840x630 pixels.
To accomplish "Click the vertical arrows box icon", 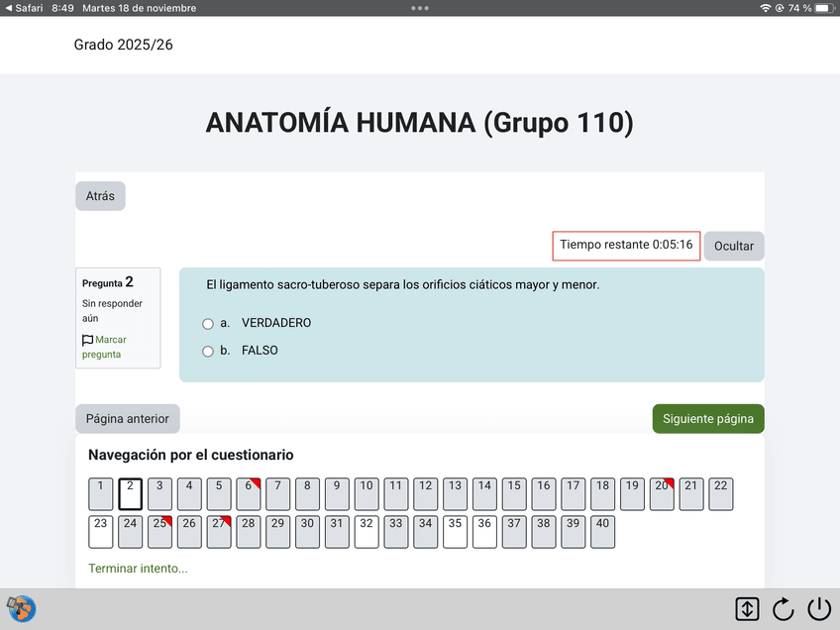I will (747, 609).
